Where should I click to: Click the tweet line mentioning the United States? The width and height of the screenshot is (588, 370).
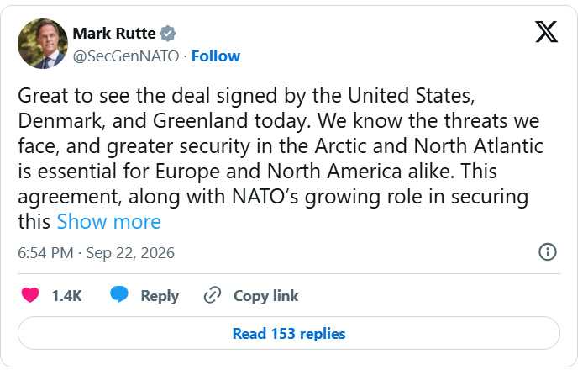(x=246, y=96)
